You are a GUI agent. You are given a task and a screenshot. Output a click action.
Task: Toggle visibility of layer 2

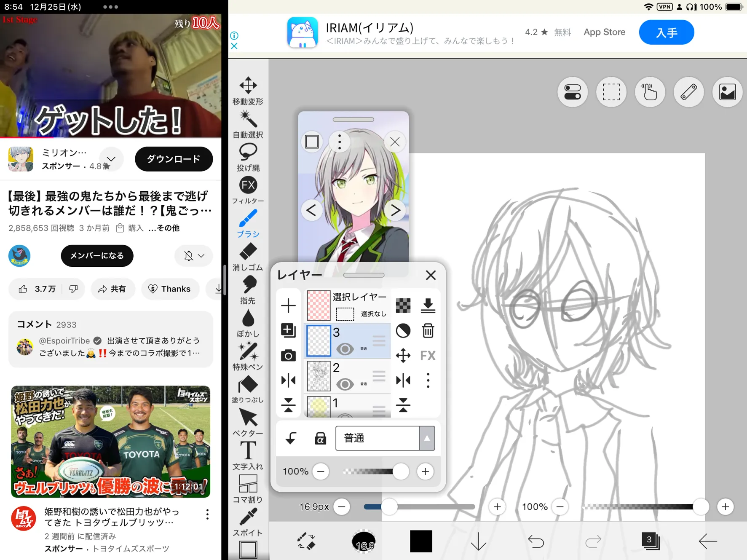[x=345, y=384]
